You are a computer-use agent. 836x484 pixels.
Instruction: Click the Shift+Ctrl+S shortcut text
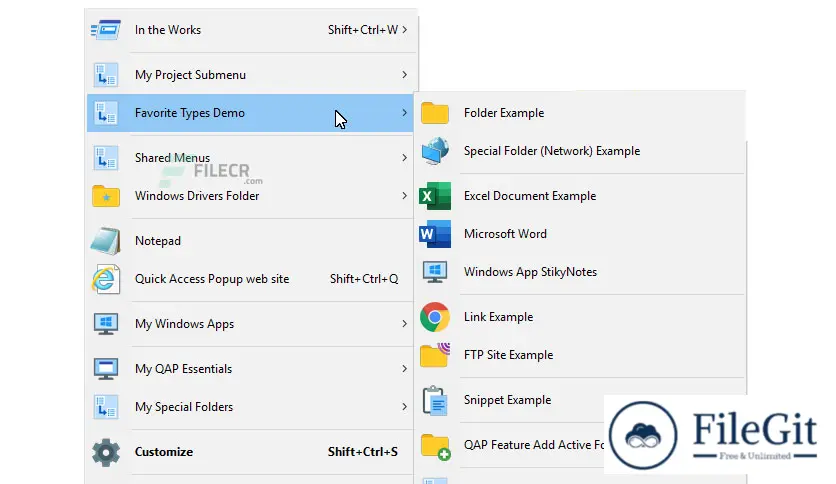pyautogui.click(x=363, y=452)
